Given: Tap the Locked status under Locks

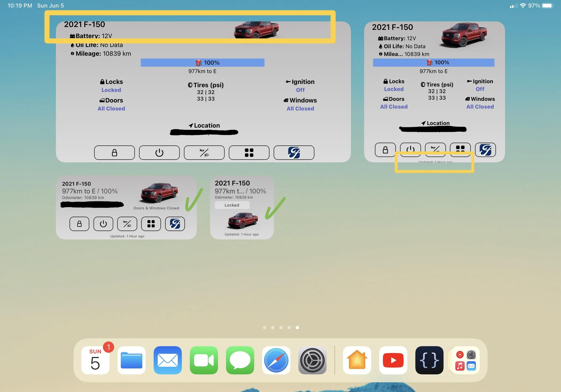Looking at the screenshot, I should pos(111,90).
